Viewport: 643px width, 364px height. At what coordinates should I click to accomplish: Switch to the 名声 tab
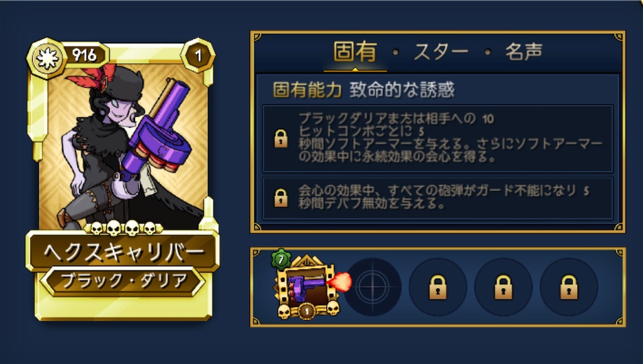(524, 51)
